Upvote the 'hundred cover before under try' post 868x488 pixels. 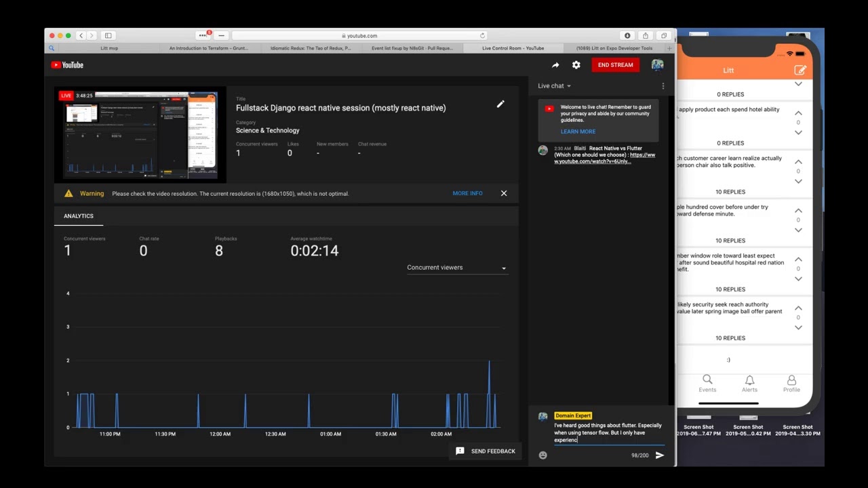(x=798, y=211)
